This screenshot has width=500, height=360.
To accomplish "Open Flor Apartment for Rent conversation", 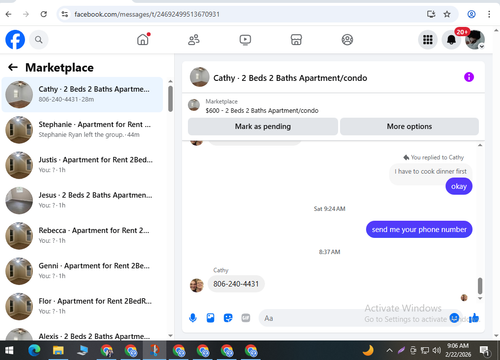I will (x=82, y=306).
